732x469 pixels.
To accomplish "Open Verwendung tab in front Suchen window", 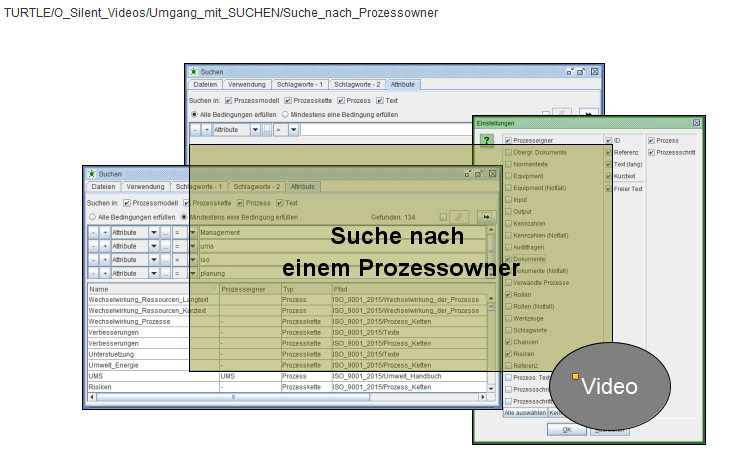I will tap(145, 187).
